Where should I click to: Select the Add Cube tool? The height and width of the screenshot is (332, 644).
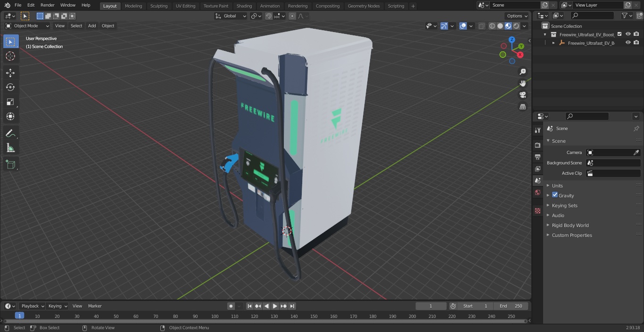[x=10, y=165]
